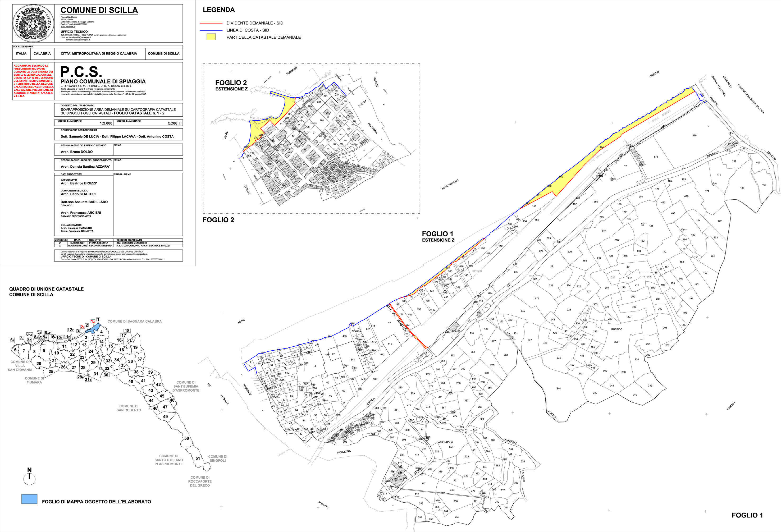The image size is (781, 532).
Task: Click COMUNE DI VILLA SAN GIOVANNI label
Action: tap(20, 366)
